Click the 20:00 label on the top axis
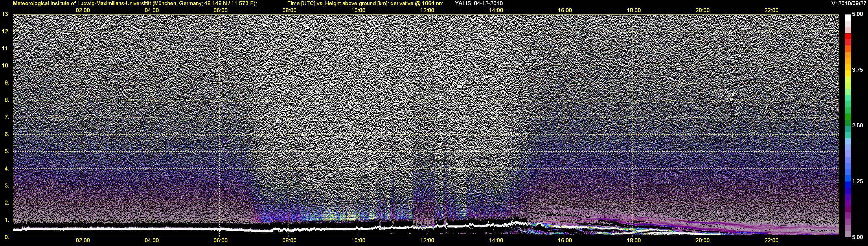The height and width of the screenshot is (246, 868). (x=703, y=10)
